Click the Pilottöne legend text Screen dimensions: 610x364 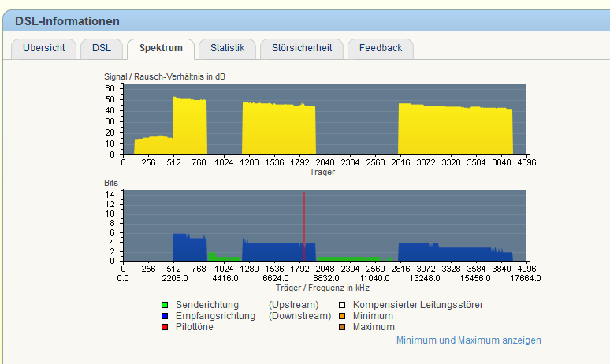point(194,327)
